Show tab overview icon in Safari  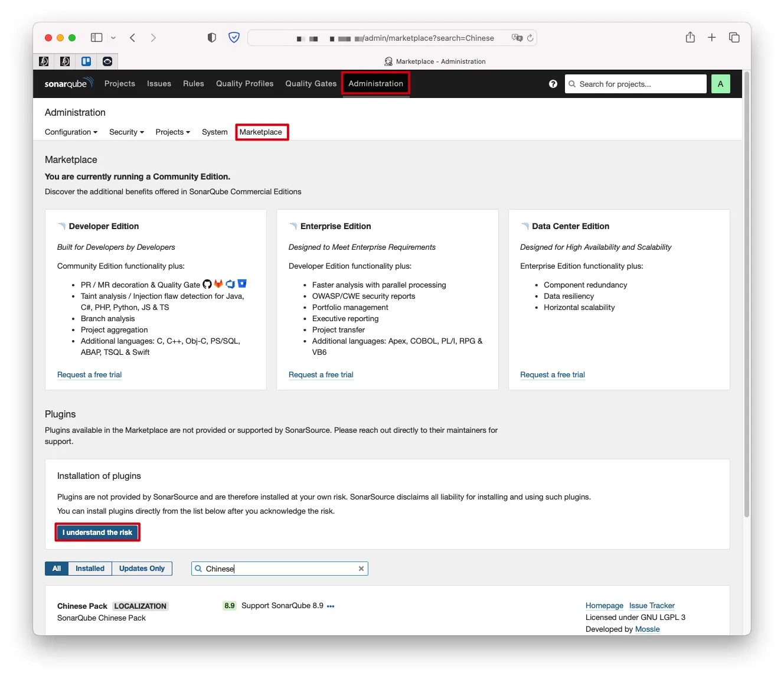(x=734, y=38)
